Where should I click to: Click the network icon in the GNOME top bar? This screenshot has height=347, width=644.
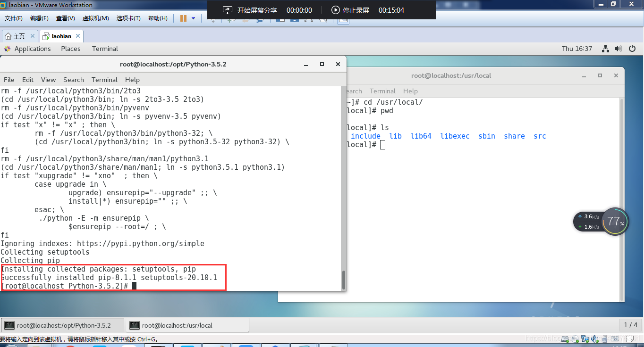click(x=605, y=49)
